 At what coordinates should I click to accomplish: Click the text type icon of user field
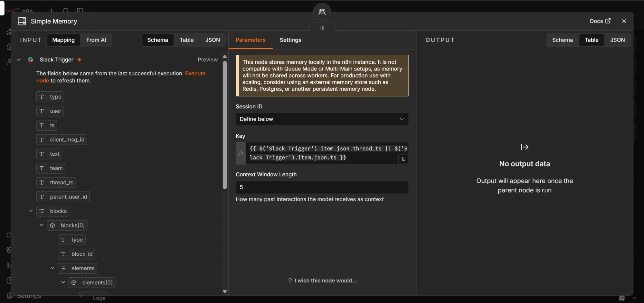(42, 111)
